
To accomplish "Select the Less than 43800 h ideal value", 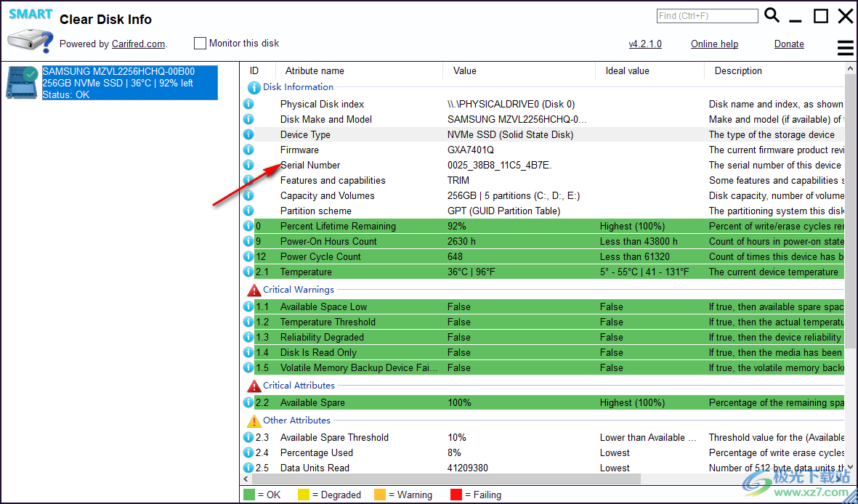I will point(639,241).
